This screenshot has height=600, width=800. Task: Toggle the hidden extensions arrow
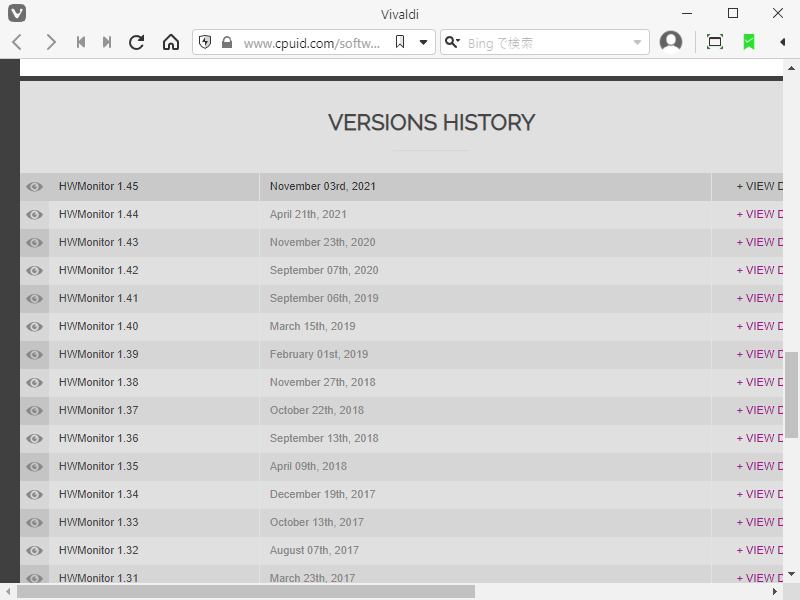pos(782,42)
